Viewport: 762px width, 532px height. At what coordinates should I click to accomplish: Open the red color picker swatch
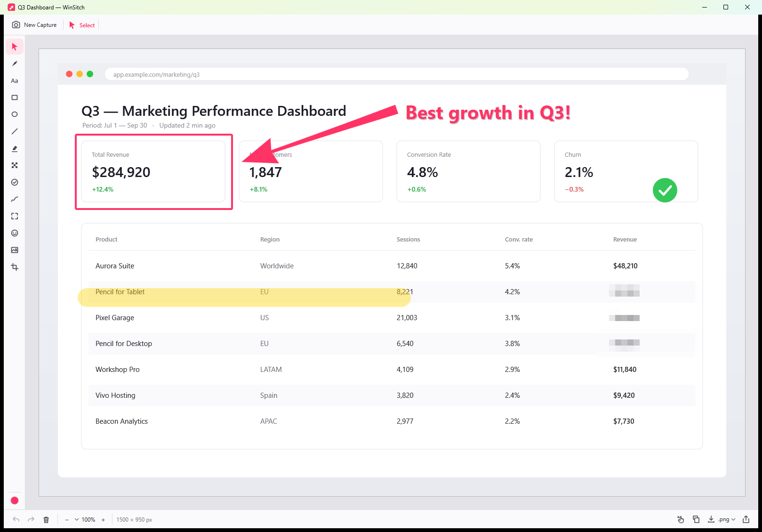pos(15,500)
